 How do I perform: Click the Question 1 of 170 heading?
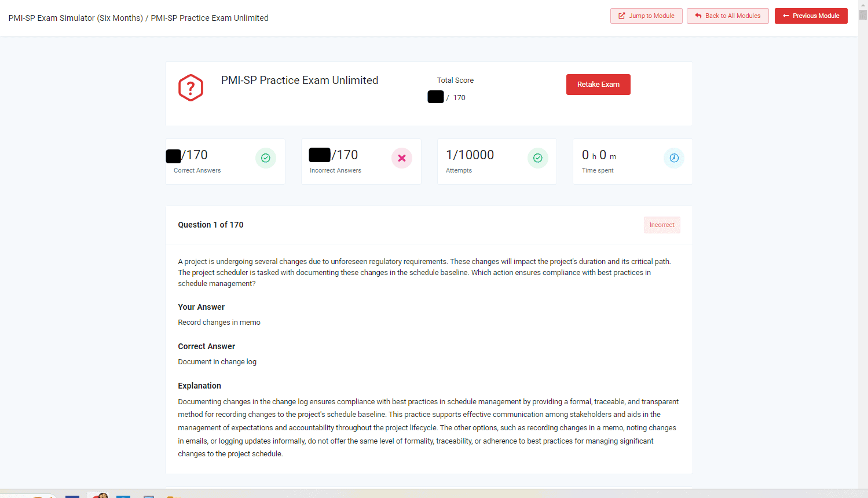click(211, 225)
